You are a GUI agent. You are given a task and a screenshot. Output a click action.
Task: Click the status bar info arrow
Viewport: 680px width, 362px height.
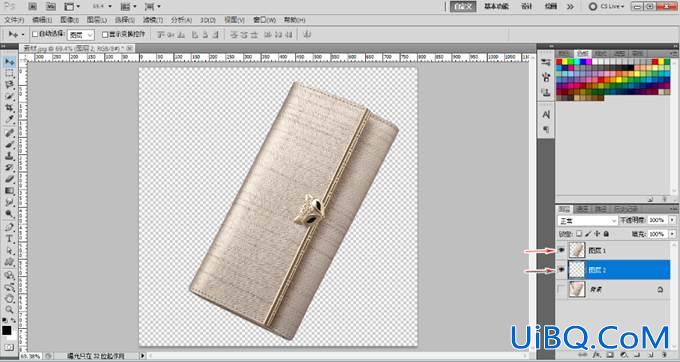coord(142,356)
